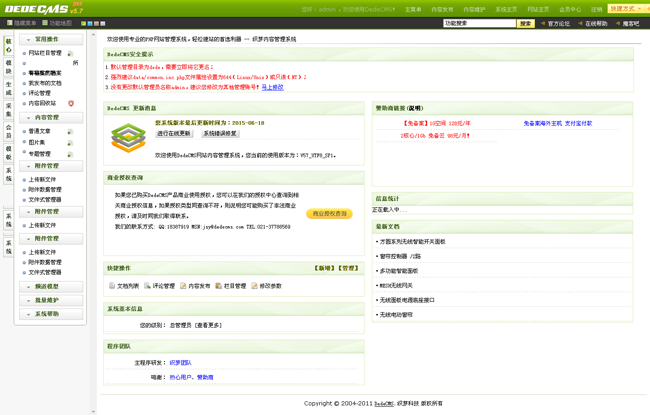Screen dimensions: 650x415
Task: Switch to the 会员 vertical tab
Action: (9, 132)
